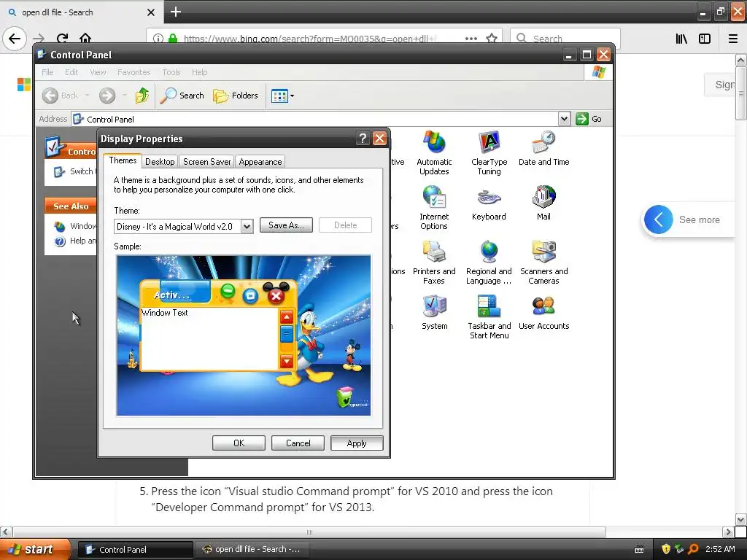This screenshot has height=560, width=747.
Task: Switch to the Appearance tab
Action: [x=260, y=162]
